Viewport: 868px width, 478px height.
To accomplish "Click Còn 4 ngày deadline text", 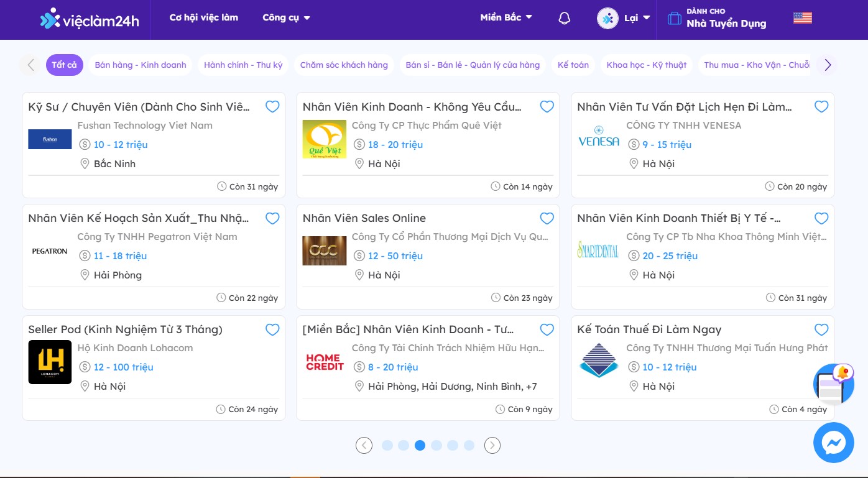I will 805,409.
